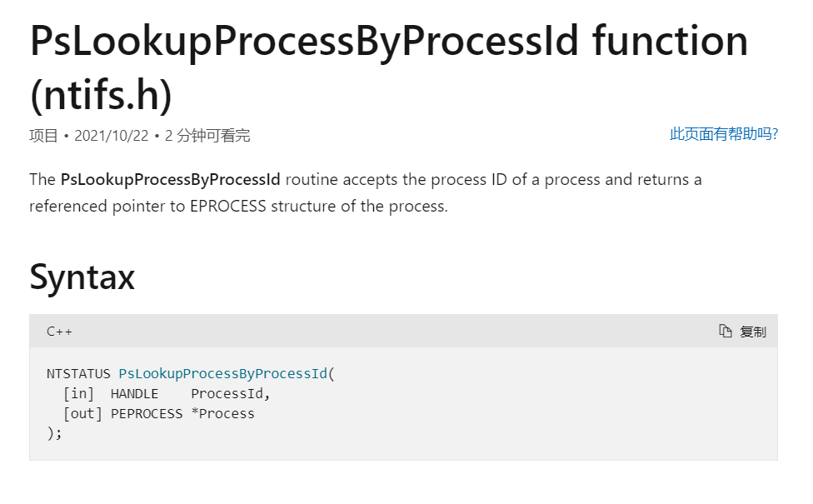Click the [out] PEPROCESS *Process parameter line

click(x=158, y=414)
